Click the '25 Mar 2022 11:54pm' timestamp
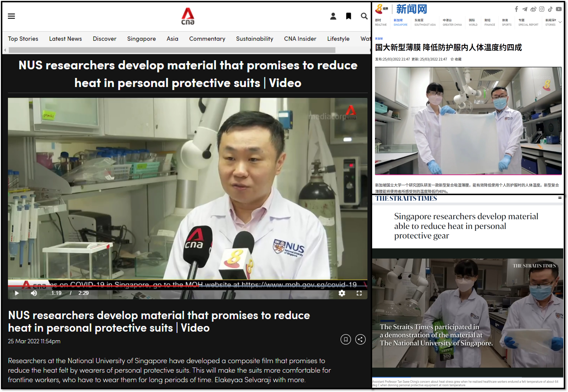Image resolution: width=568 pixels, height=392 pixels. 34,341
